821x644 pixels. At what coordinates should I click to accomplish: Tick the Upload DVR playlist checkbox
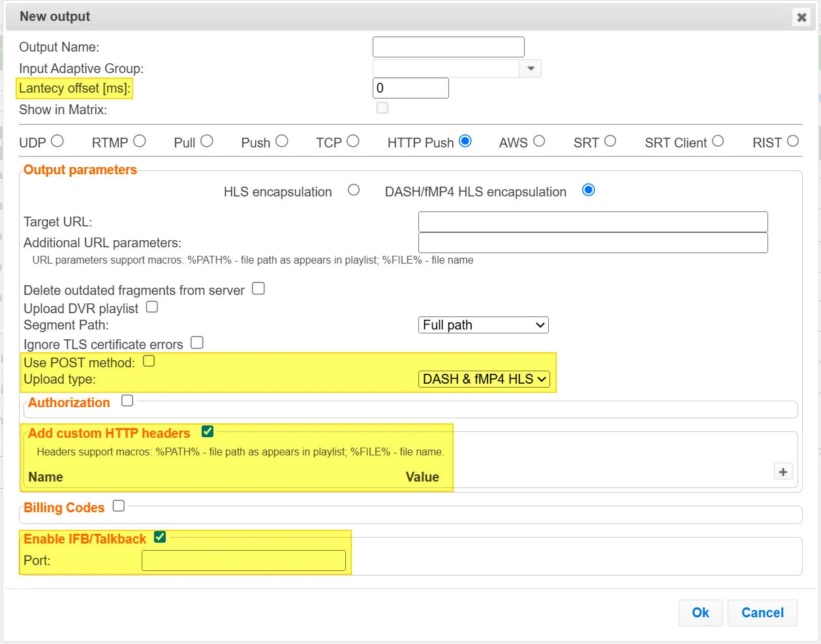tap(152, 307)
